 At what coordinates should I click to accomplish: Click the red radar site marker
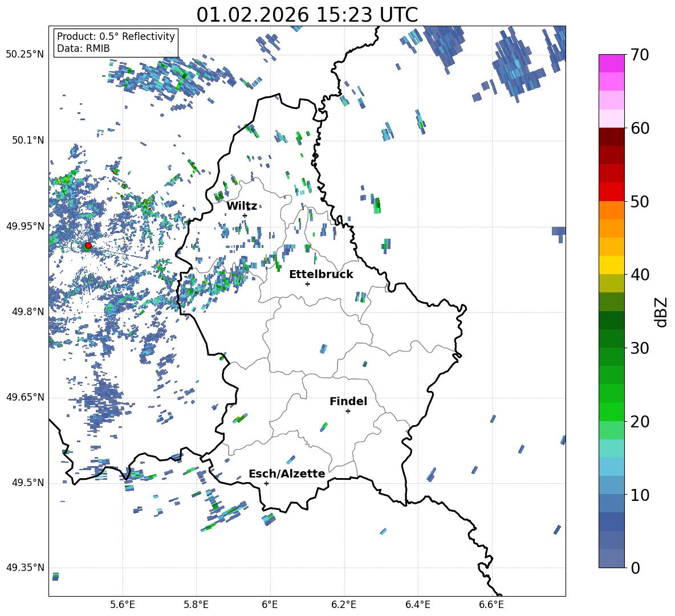88,246
